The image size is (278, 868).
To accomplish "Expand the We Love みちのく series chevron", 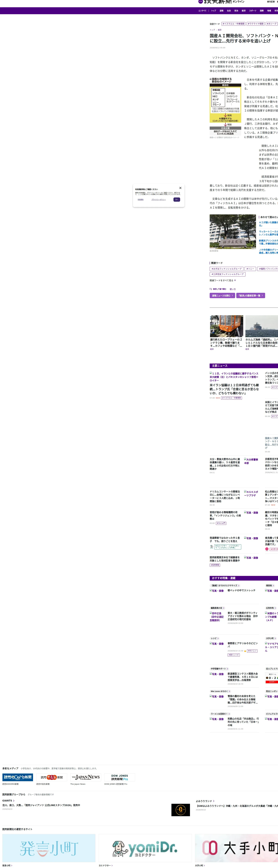I will click(229, 692).
